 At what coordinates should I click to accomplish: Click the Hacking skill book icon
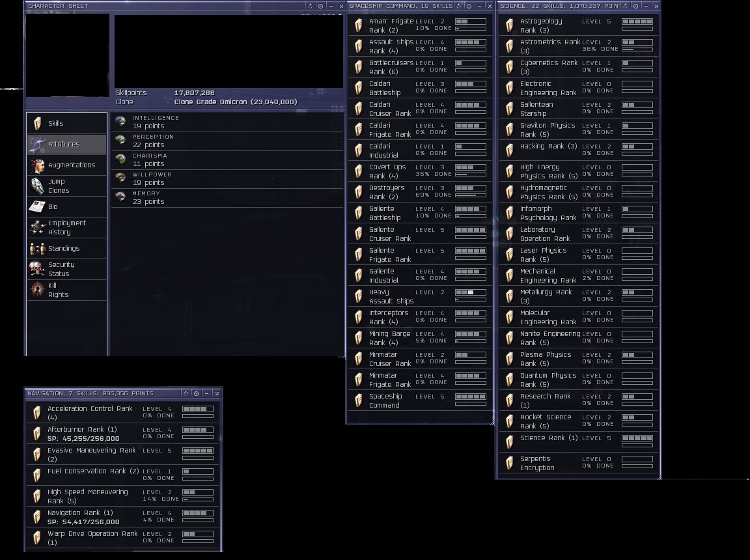[x=509, y=150]
